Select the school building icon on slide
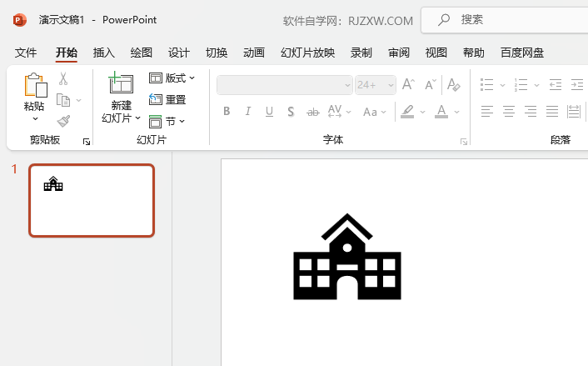 [x=347, y=257]
